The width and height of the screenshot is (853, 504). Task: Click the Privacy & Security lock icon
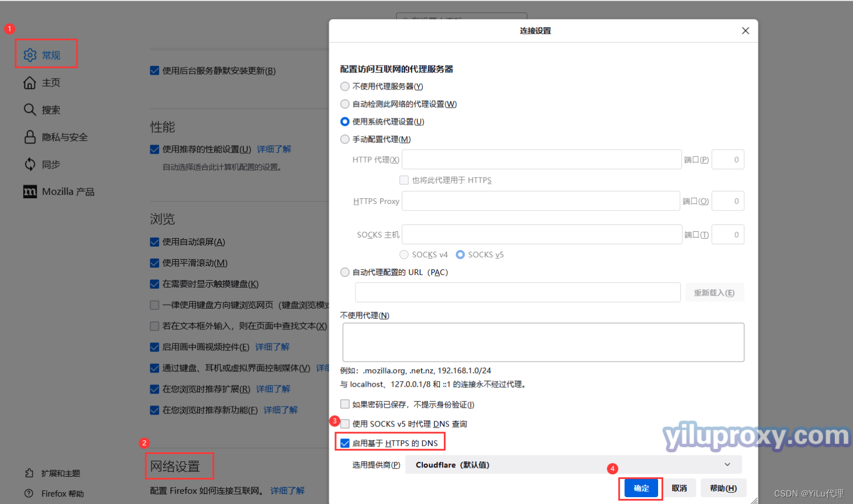pyautogui.click(x=30, y=137)
